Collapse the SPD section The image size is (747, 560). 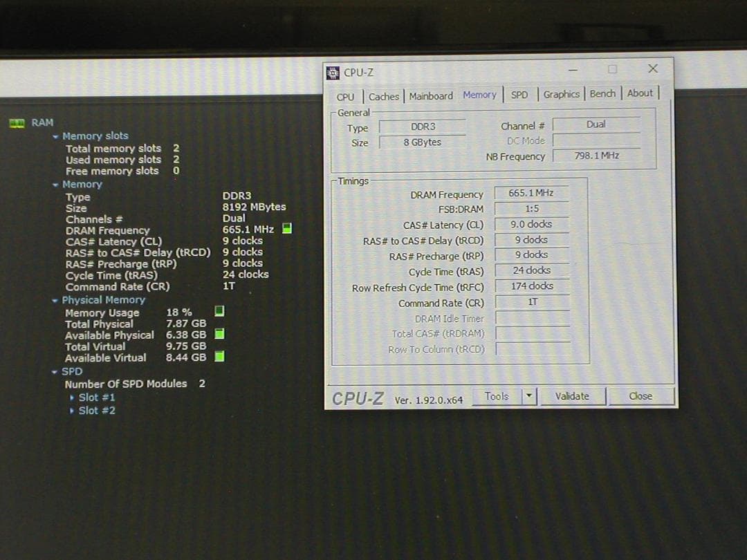point(55,372)
